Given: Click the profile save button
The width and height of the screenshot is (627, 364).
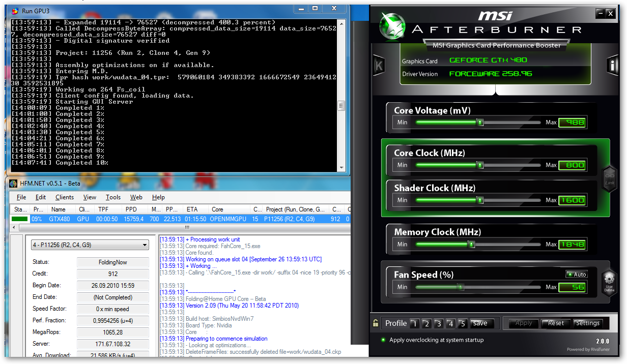Looking at the screenshot, I should pos(480,323).
